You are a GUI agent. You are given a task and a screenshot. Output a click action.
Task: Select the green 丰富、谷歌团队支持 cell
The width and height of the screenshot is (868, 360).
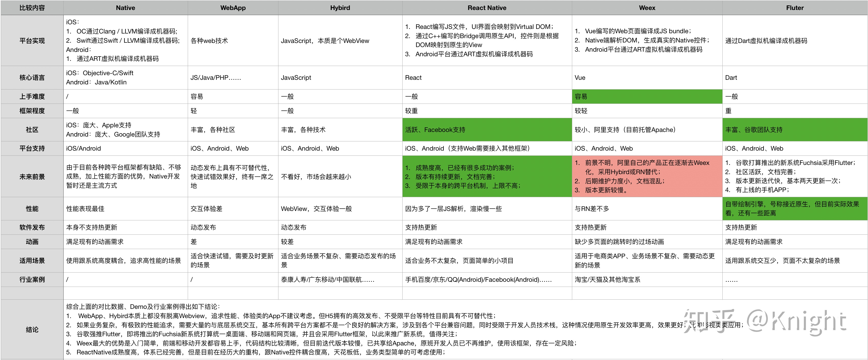tap(794, 130)
